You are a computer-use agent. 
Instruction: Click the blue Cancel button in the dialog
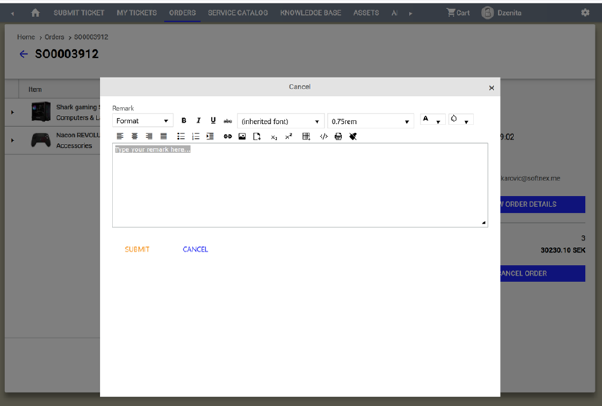click(x=195, y=249)
